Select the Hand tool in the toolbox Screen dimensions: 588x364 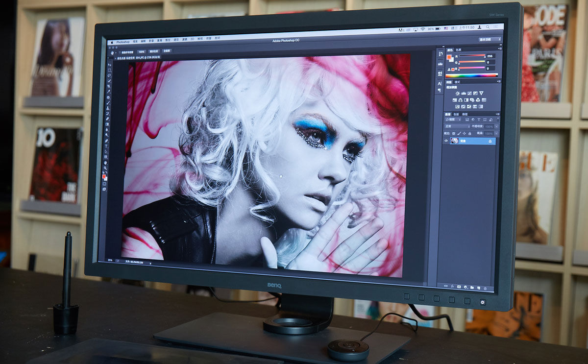[x=105, y=163]
